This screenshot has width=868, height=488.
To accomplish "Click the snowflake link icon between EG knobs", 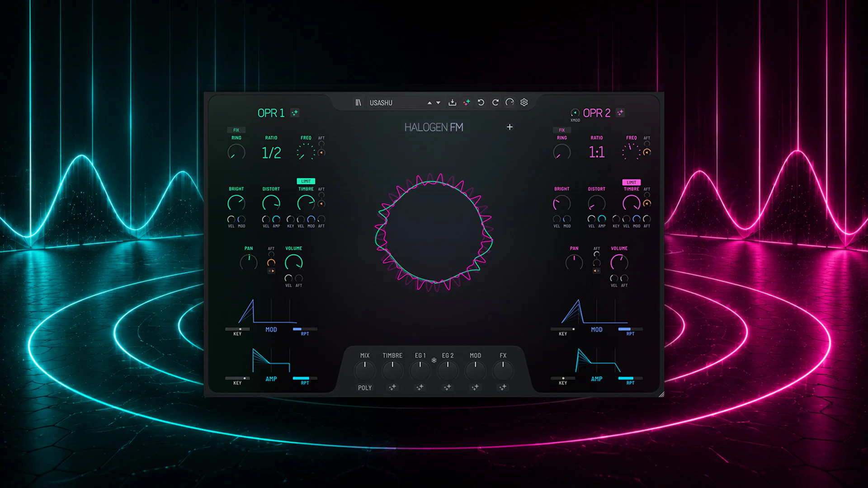I will pyautogui.click(x=434, y=360).
